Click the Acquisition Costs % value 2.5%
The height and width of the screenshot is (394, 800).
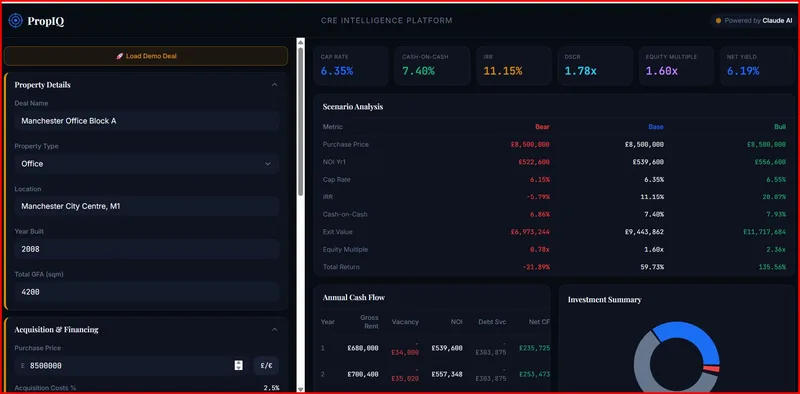coord(271,388)
